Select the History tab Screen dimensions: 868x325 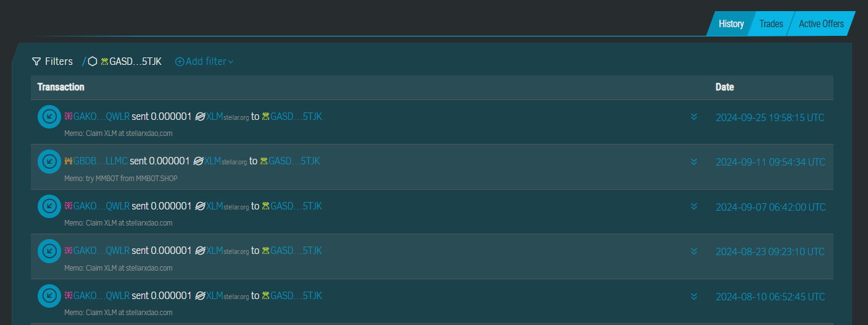(731, 24)
